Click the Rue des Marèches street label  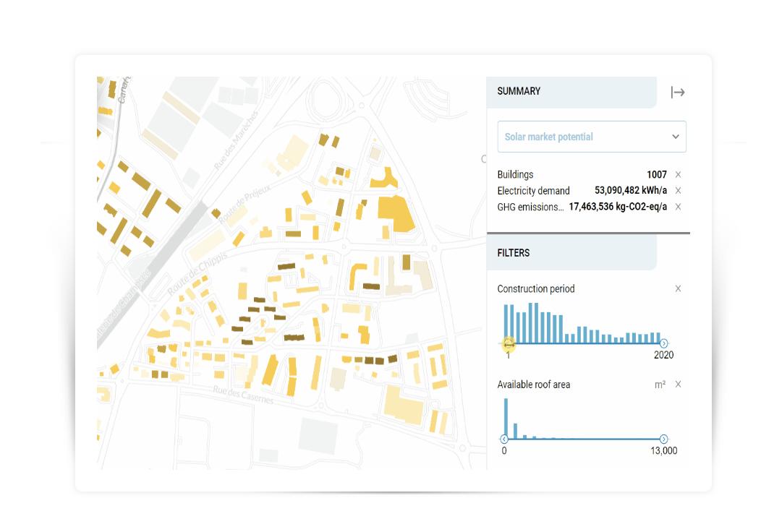tap(236, 140)
